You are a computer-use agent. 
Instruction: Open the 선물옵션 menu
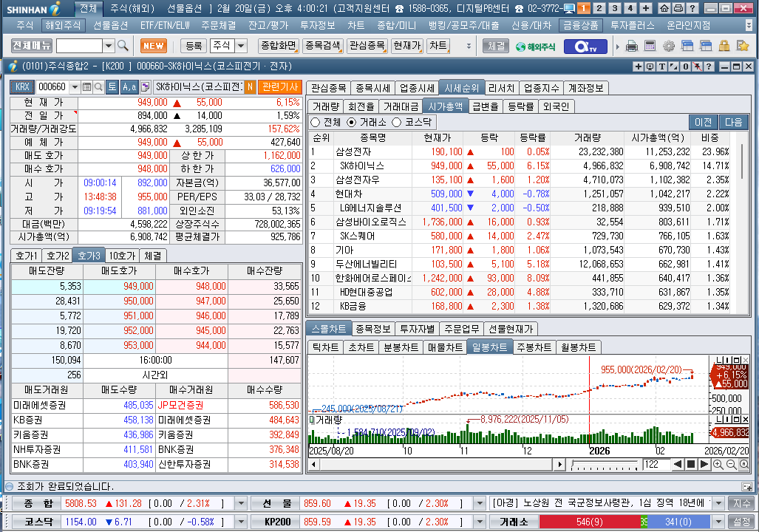(110, 25)
